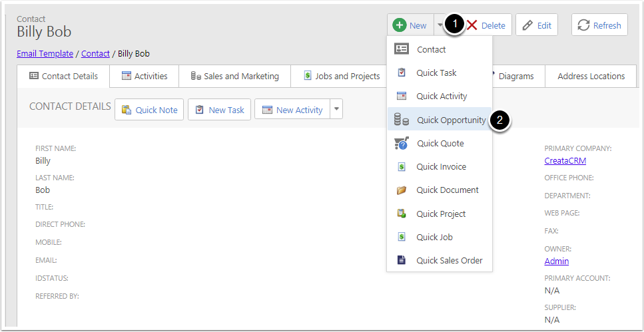
Task: Click the Edit button
Action: (x=536, y=25)
